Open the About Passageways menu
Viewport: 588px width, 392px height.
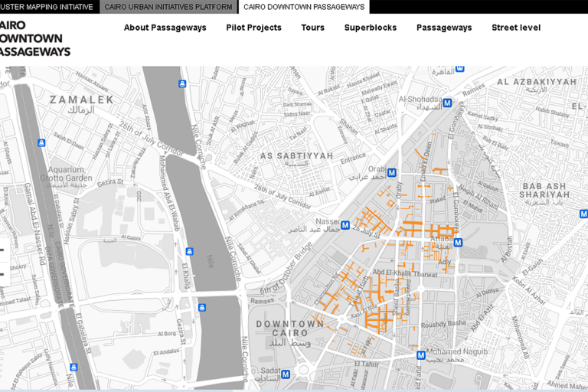point(165,28)
